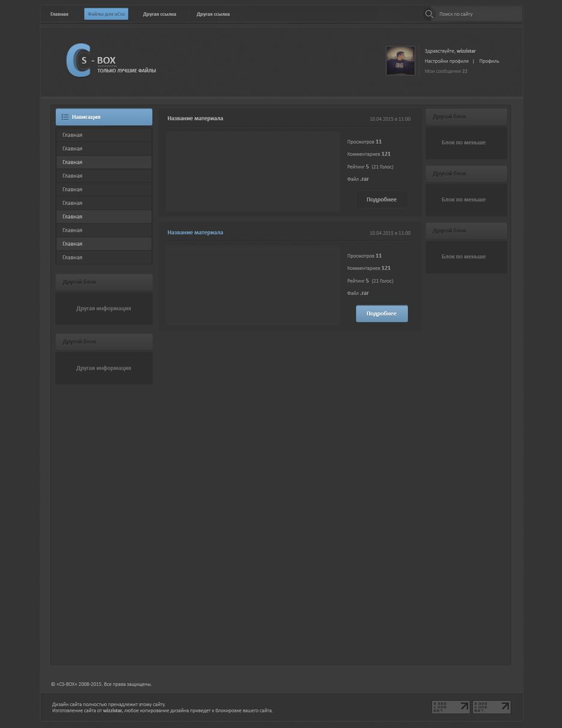This screenshot has width=562, height=728.
Task: Click the wizzistar credit link in footer
Action: (x=112, y=711)
